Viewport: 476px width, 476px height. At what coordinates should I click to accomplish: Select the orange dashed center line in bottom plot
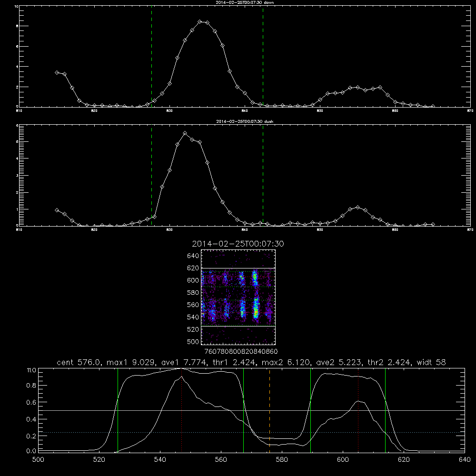coord(269,410)
